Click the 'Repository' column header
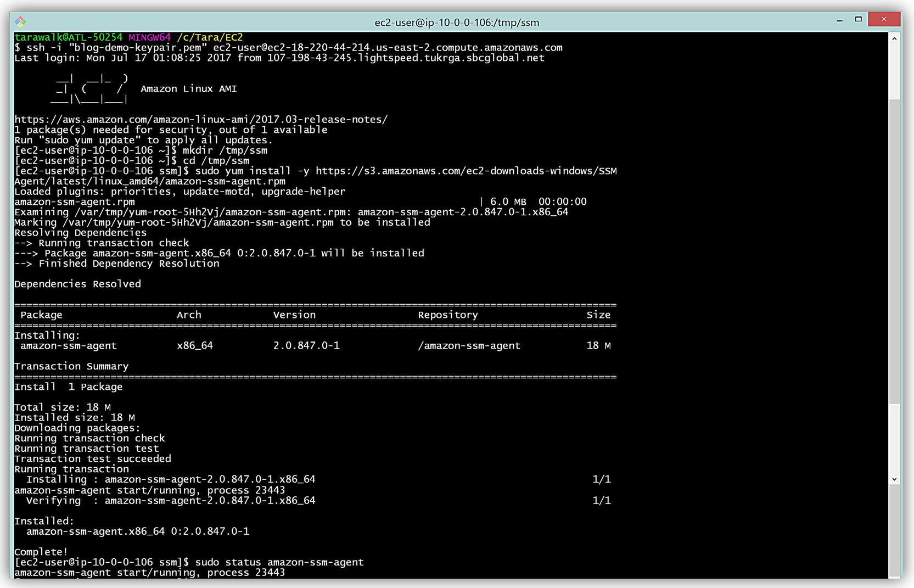The height and width of the screenshot is (588, 914). click(447, 315)
